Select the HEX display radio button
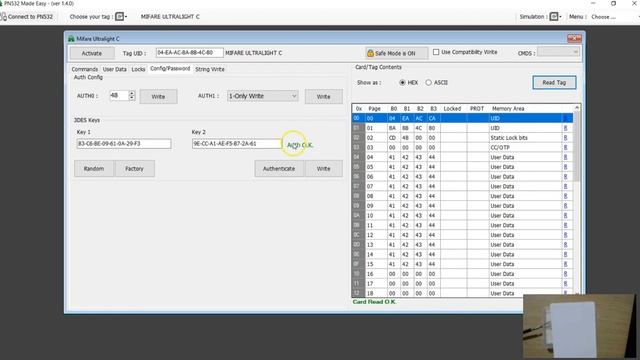This screenshot has width=640, height=360. coord(402,82)
